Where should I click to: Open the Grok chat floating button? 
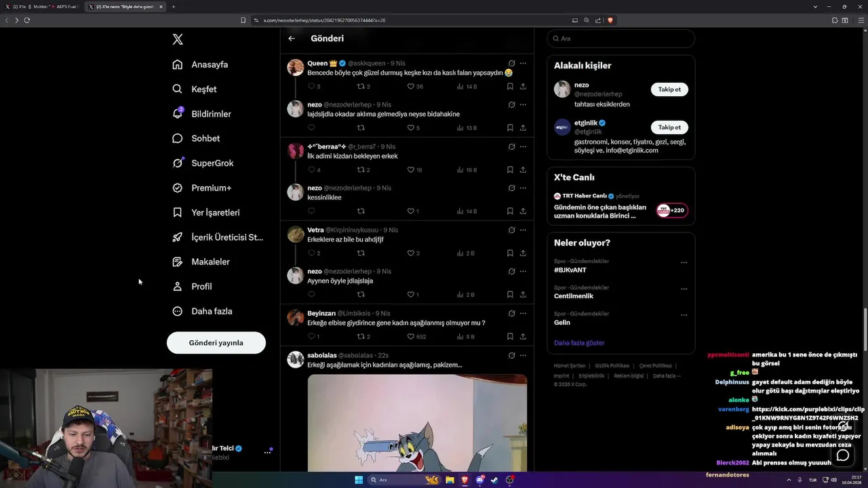[x=843, y=455]
